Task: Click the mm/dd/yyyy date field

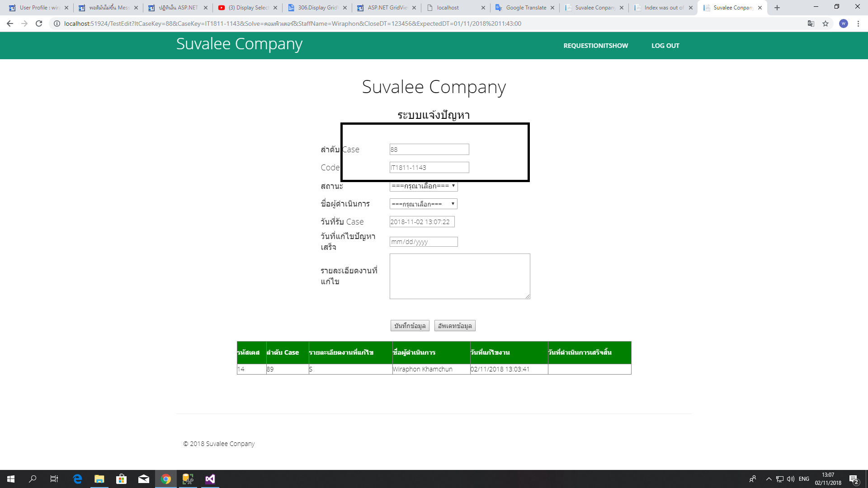Action: [x=424, y=242]
